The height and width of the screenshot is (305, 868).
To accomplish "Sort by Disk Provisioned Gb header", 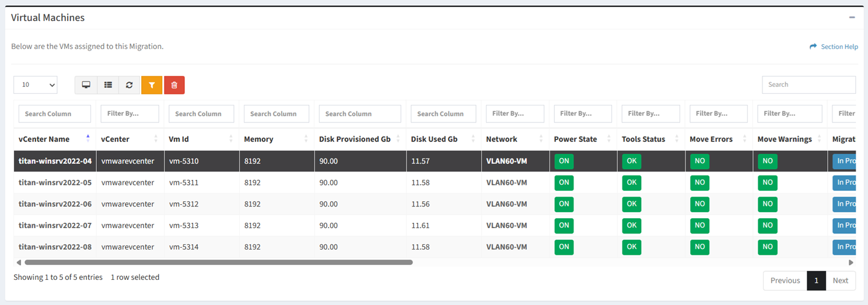I will (x=360, y=139).
